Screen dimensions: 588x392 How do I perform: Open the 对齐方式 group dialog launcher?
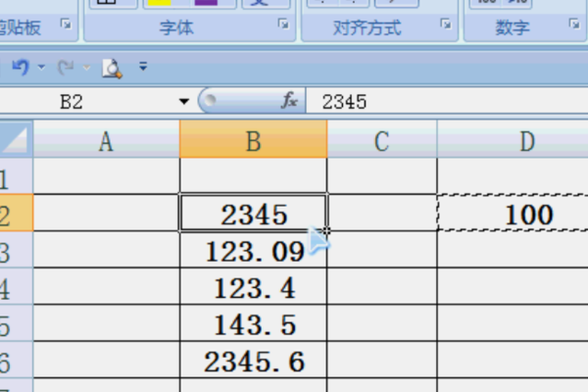pos(446,24)
